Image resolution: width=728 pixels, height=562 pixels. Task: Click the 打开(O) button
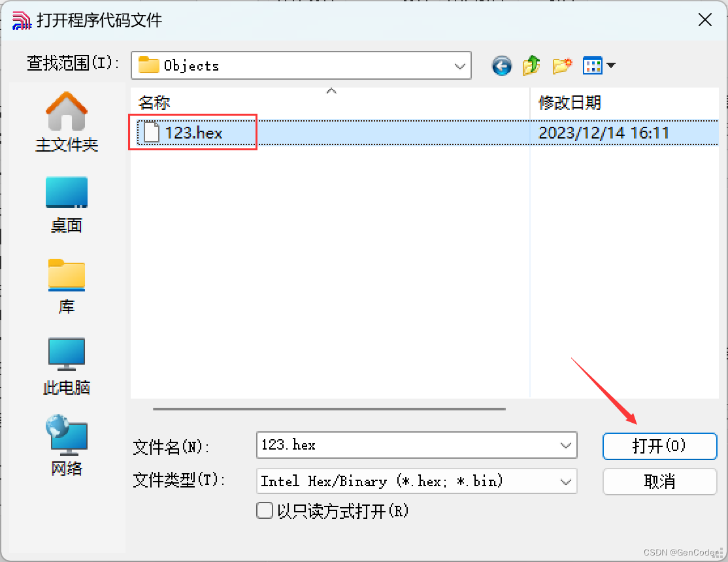pos(659,446)
